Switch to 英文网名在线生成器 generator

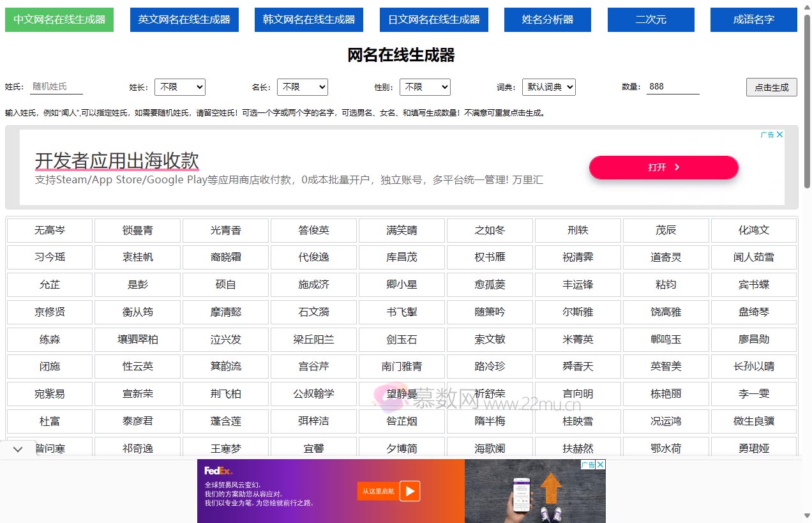(x=184, y=19)
